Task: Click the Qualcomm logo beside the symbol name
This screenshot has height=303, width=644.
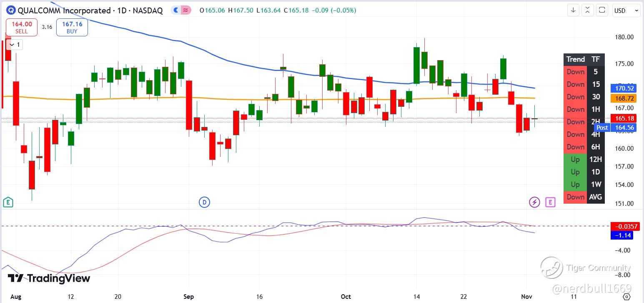Action: point(12,10)
